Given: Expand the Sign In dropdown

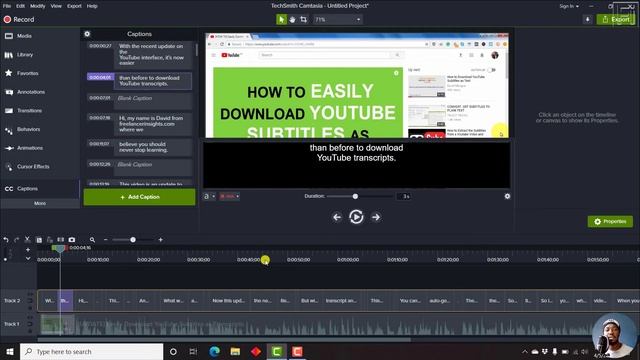Looking at the screenshot, I should [x=569, y=6].
